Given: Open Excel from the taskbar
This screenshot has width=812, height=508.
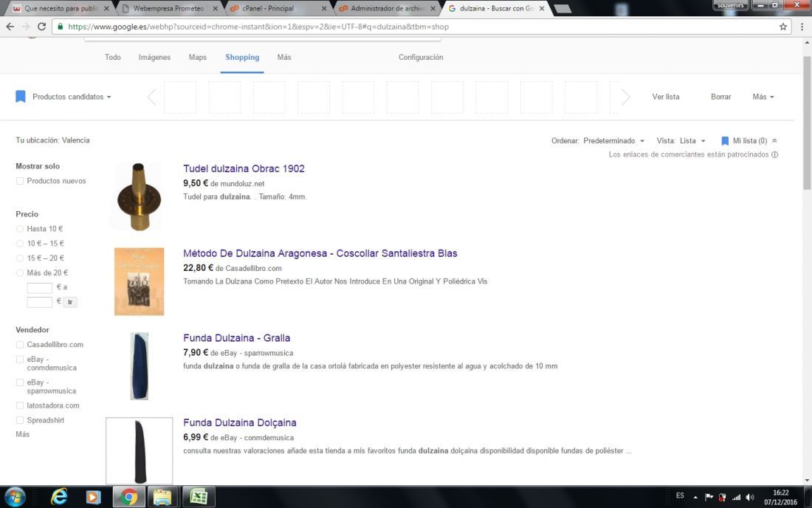Looking at the screenshot, I should [199, 497].
